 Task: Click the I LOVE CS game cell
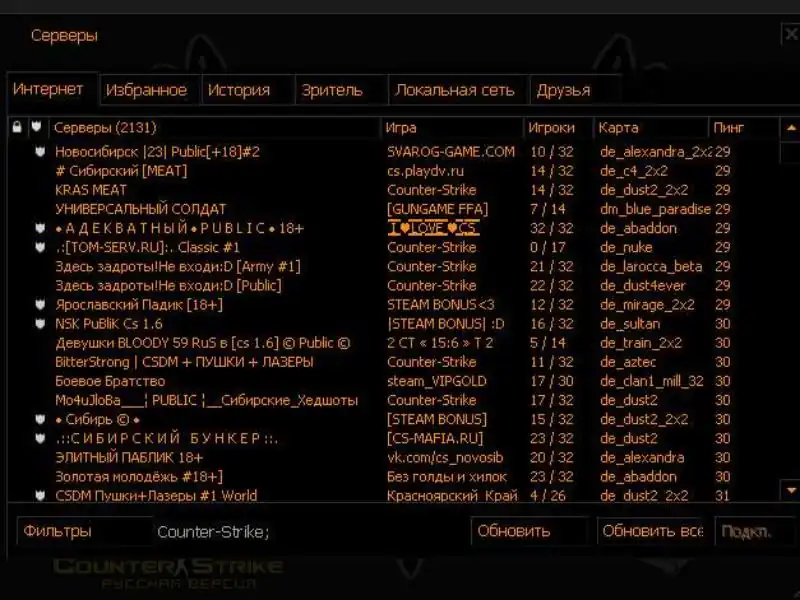pos(434,228)
